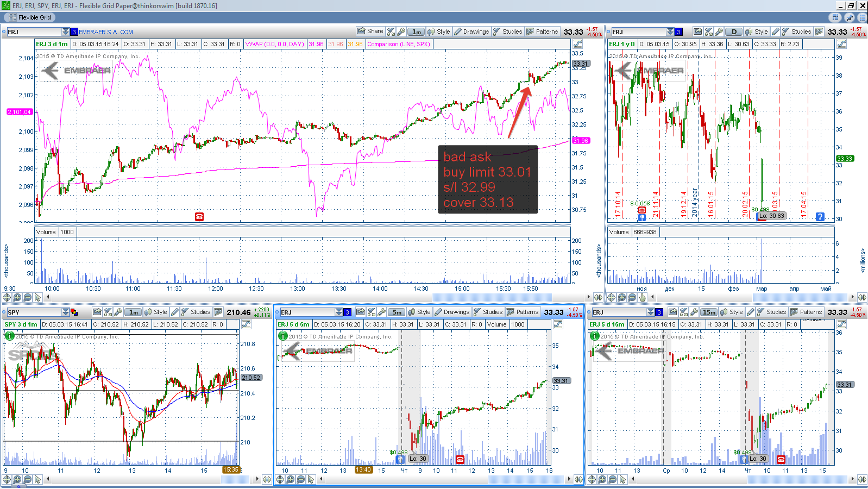This screenshot has height=489, width=868.
Task: Click the 'Volume' label in the main ERJ chart lower panel
Action: point(46,232)
